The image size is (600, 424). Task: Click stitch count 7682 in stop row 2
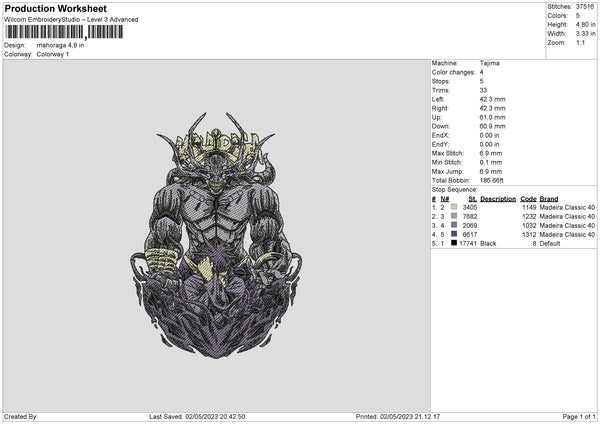[470, 216]
